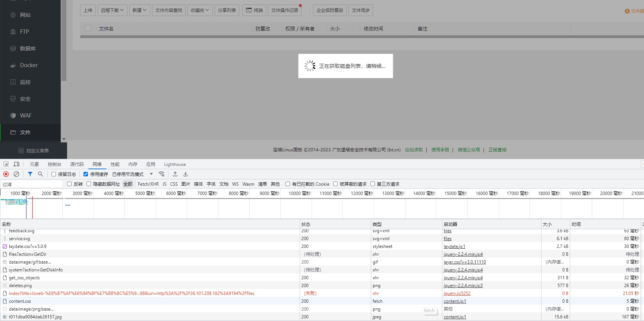Click the t011dba9084dab26157.jpg row icon
644x321 pixels.
point(5,317)
